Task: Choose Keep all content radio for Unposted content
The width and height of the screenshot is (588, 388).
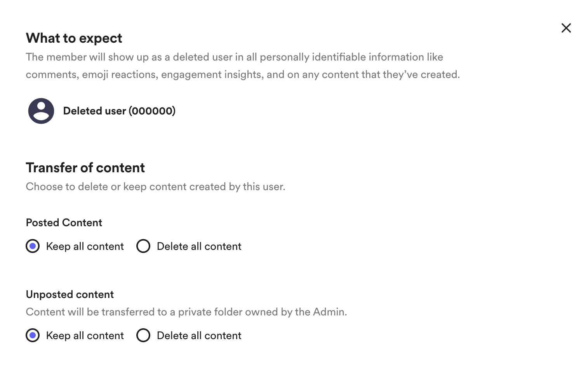Action: click(33, 335)
